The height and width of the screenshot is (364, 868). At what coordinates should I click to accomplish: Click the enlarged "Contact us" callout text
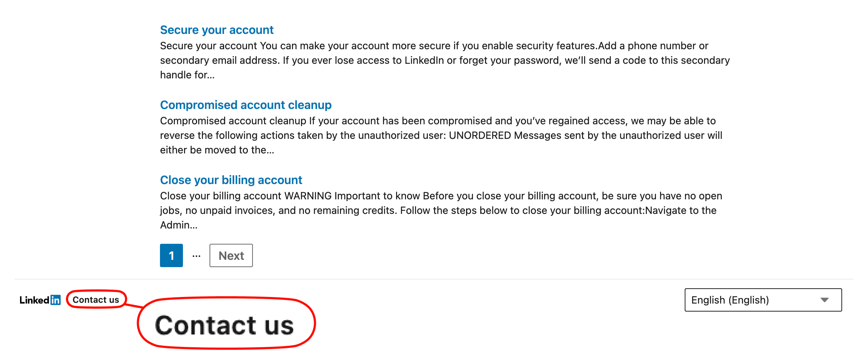224,325
